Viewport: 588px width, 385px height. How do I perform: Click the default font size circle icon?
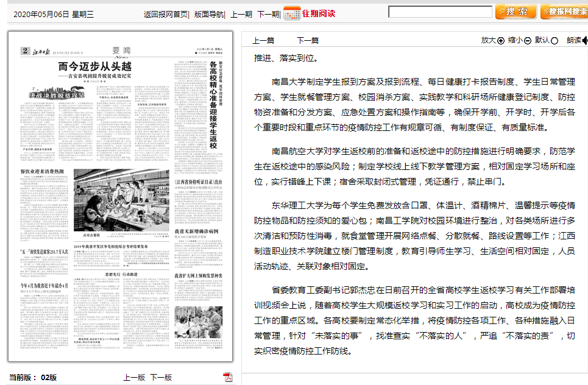point(554,41)
